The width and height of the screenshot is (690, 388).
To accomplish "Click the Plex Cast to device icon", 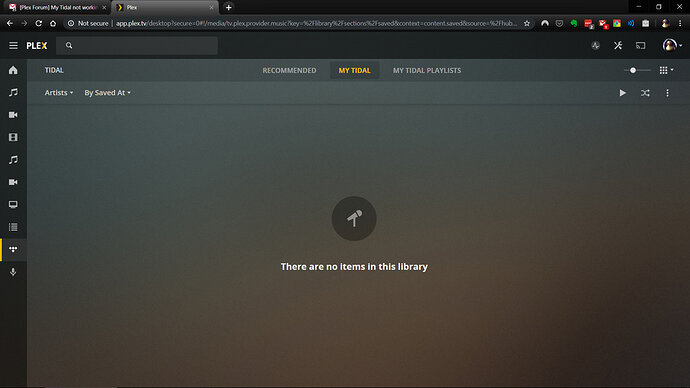I will 641,45.
